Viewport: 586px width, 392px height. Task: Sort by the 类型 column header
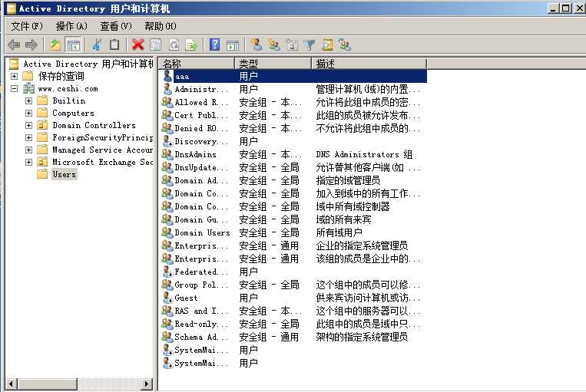pyautogui.click(x=273, y=64)
